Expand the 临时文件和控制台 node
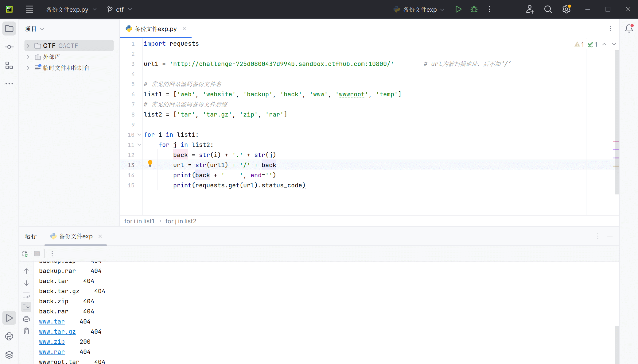The image size is (638, 364). 28,68
